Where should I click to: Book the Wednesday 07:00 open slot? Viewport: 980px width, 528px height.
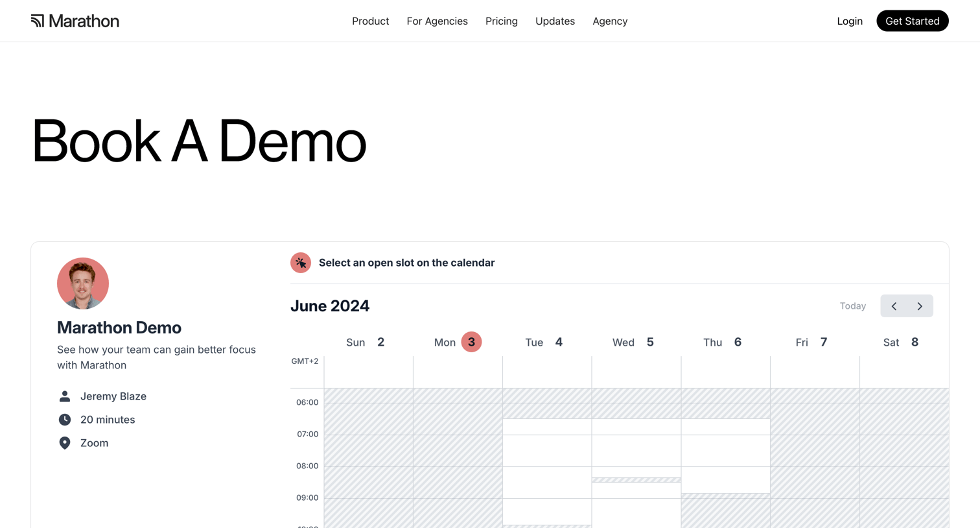(x=636, y=451)
